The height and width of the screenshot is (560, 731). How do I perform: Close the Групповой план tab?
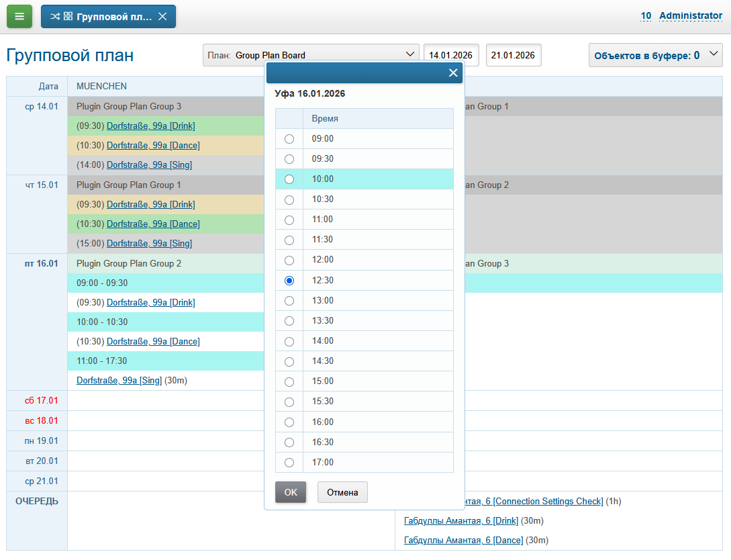pyautogui.click(x=162, y=17)
